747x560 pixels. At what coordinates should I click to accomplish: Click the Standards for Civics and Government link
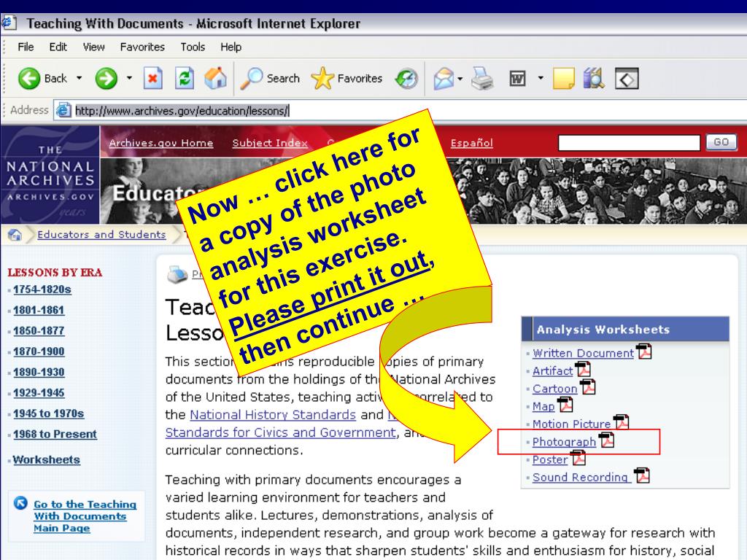[281, 432]
